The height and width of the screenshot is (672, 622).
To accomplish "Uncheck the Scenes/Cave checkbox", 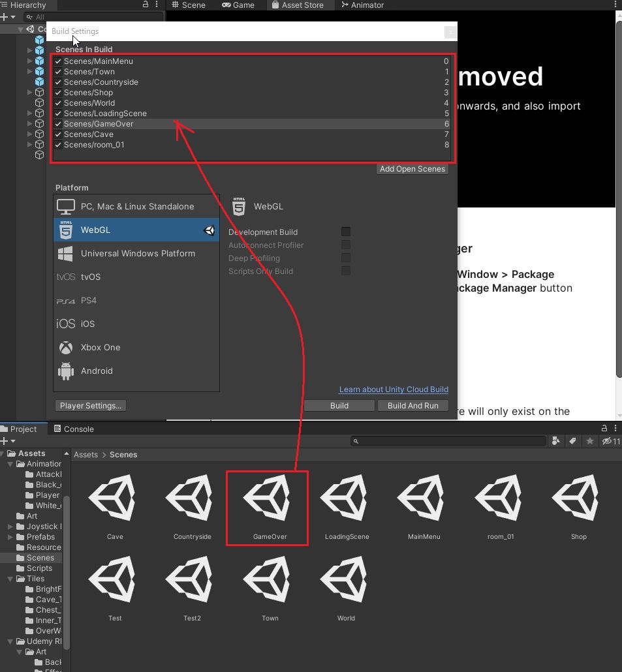I will point(58,134).
